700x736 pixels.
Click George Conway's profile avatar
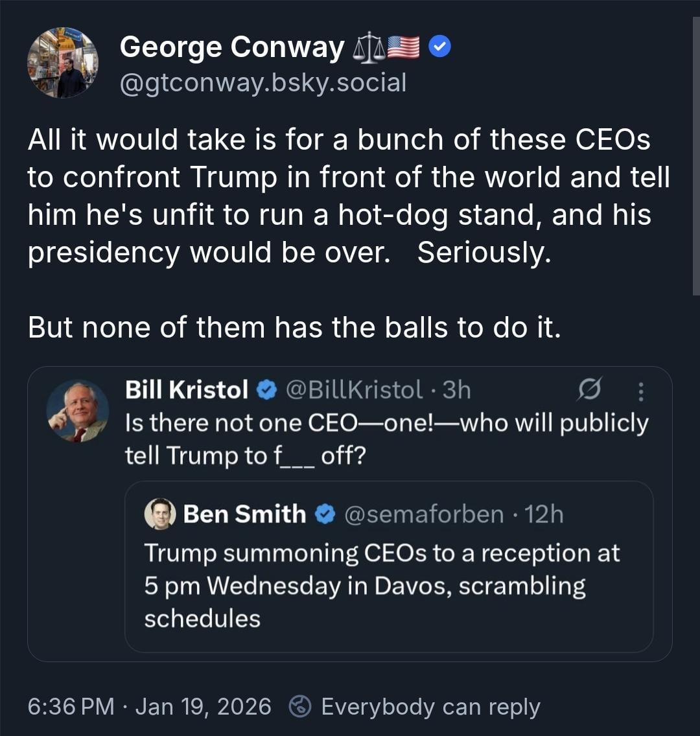[x=63, y=63]
